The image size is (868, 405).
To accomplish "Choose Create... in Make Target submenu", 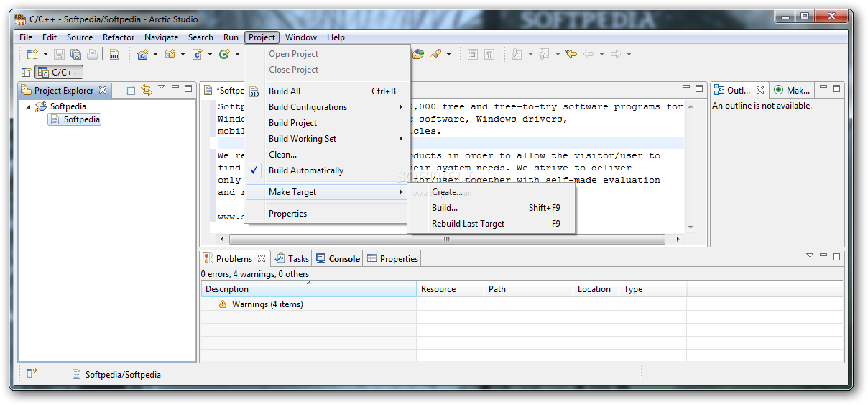I will point(491,192).
